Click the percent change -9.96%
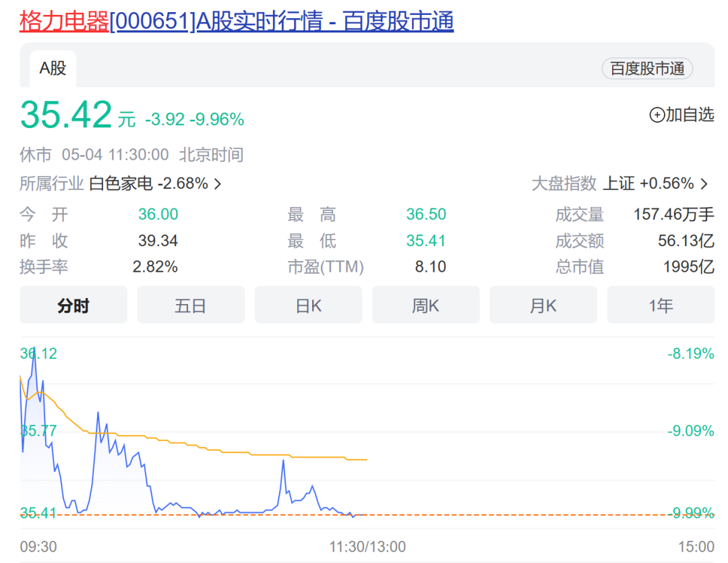The image size is (728, 563). (217, 119)
